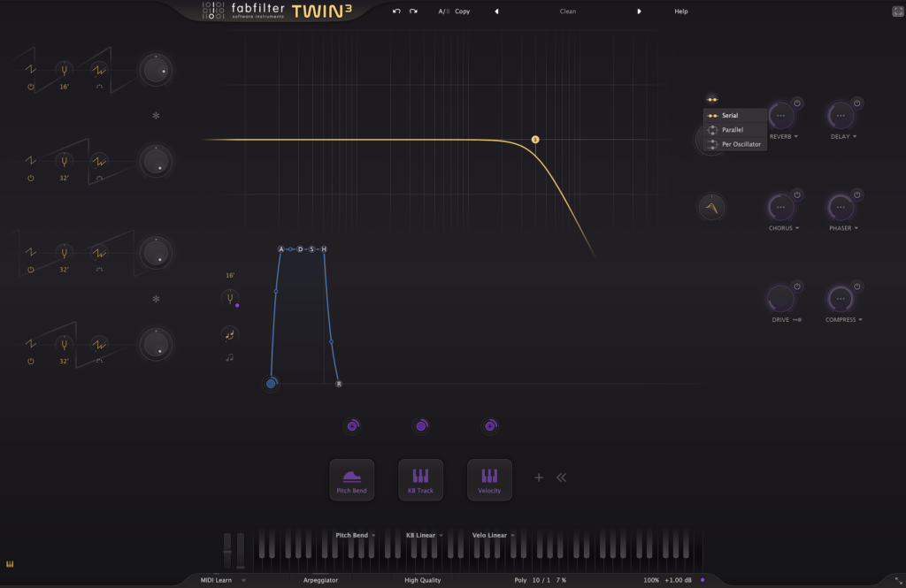This screenshot has width=906, height=588.
Task: Click the undo arrow in top bar
Action: [x=397, y=11]
